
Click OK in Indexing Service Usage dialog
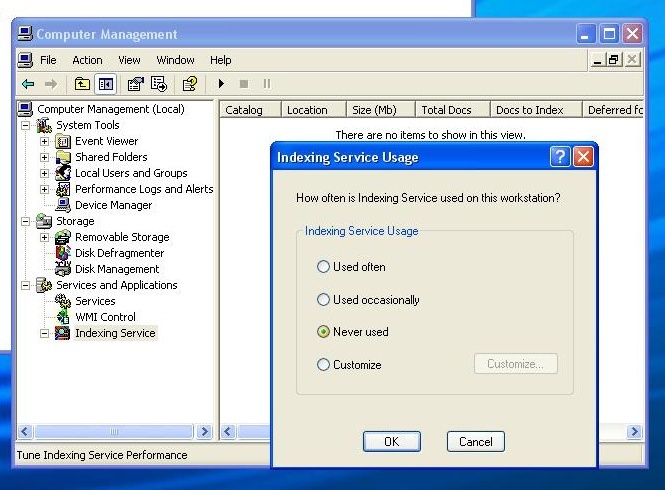tap(392, 442)
